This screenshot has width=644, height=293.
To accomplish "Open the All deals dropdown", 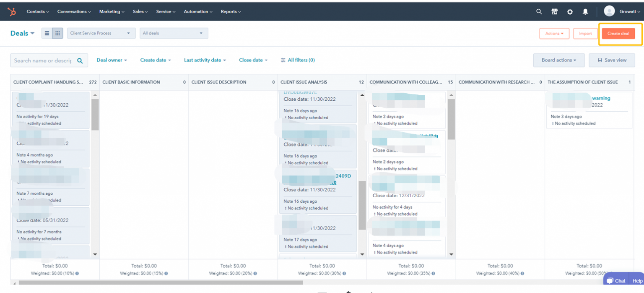I will click(174, 33).
